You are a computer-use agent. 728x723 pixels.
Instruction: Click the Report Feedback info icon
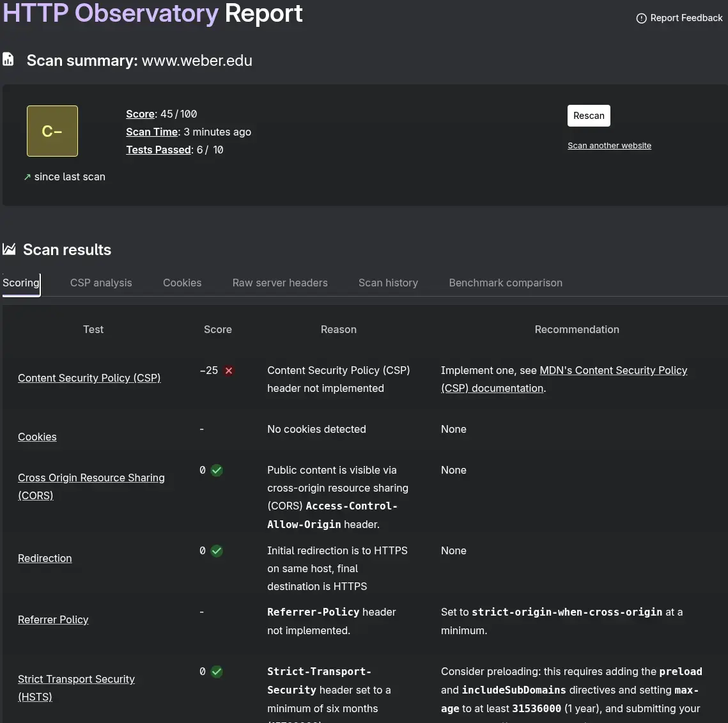tap(641, 19)
